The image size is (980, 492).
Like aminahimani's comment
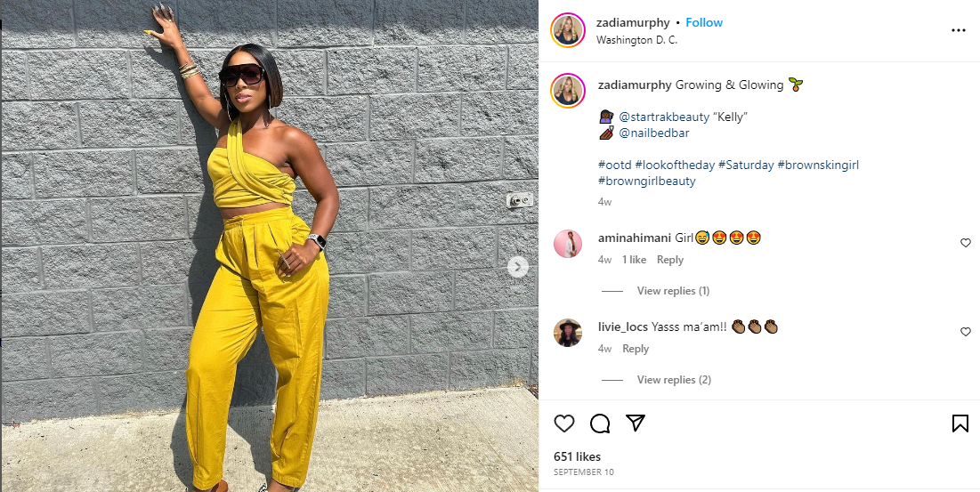pos(965,243)
